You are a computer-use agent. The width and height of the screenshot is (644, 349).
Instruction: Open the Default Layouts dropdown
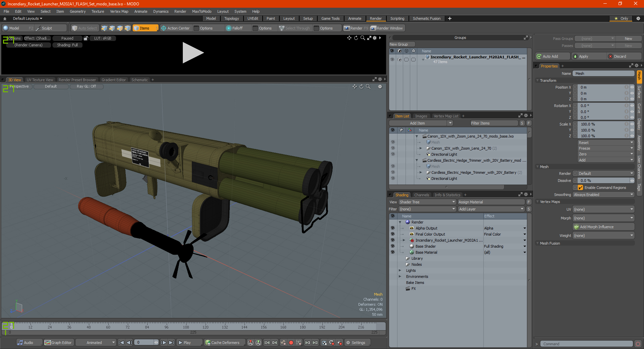tap(28, 18)
